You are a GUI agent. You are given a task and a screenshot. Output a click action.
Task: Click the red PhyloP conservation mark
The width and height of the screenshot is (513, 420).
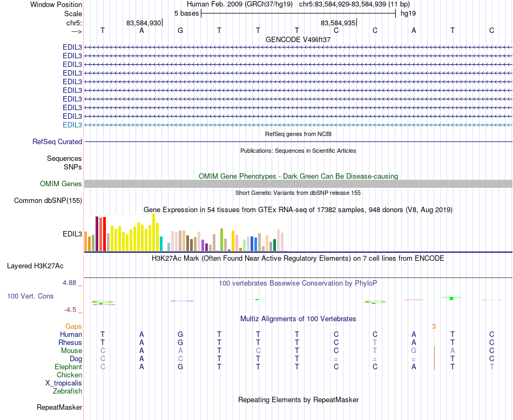tap(414, 300)
